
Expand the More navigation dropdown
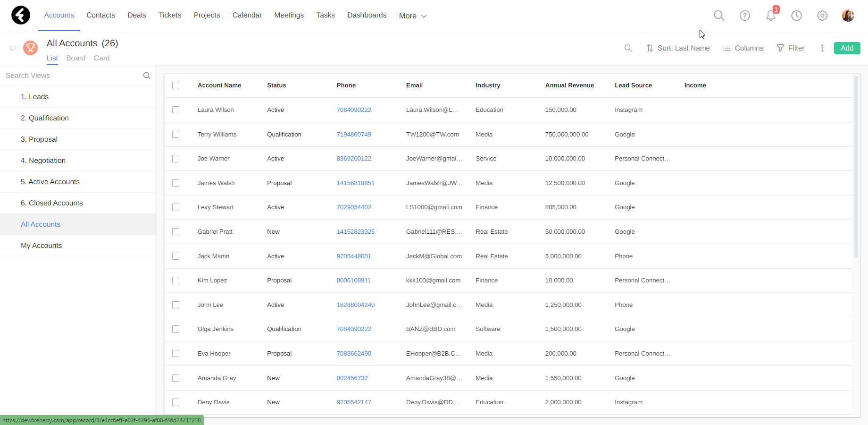413,16
